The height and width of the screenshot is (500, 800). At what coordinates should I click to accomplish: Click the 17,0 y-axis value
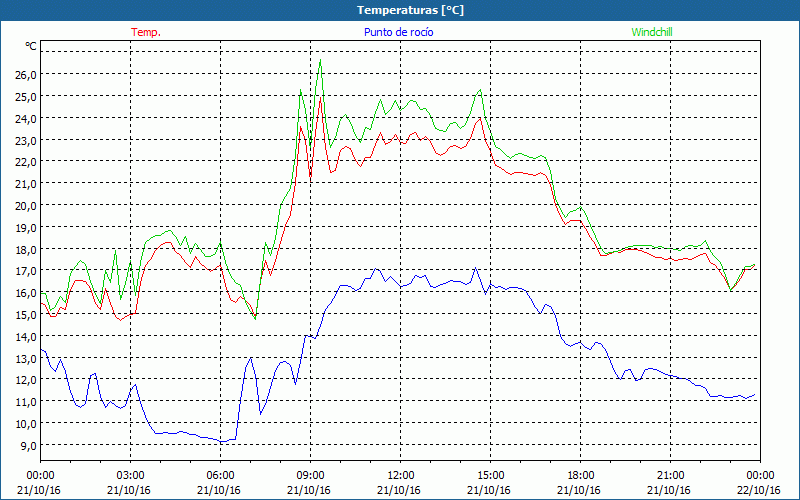click(26, 271)
